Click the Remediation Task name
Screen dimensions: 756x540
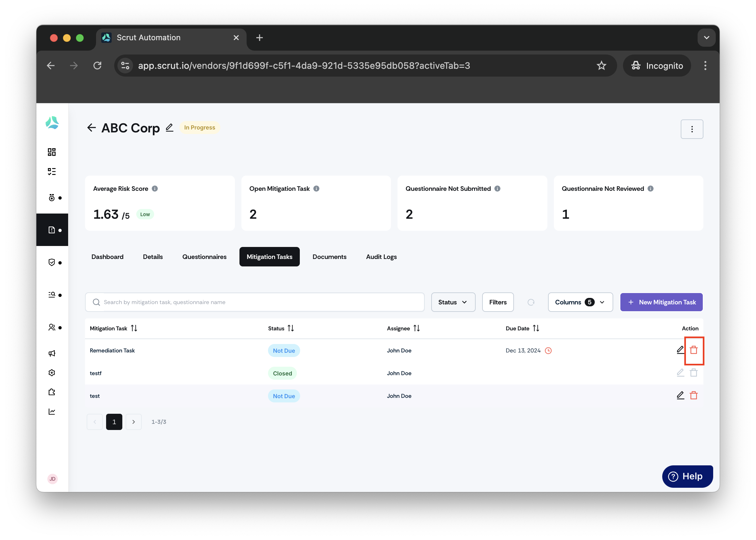click(x=112, y=350)
